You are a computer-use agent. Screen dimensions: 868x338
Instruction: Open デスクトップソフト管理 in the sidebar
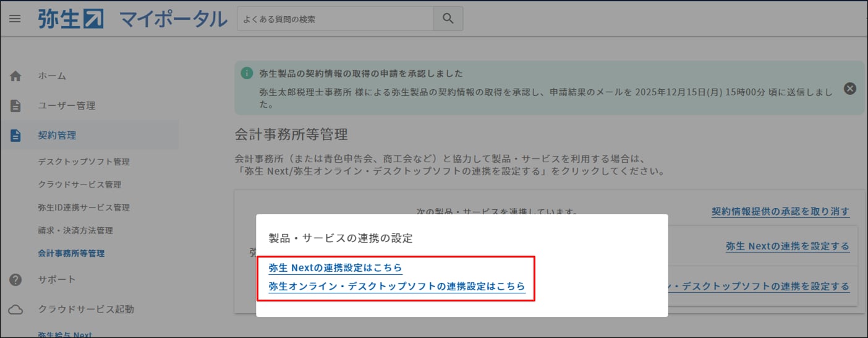coord(83,162)
